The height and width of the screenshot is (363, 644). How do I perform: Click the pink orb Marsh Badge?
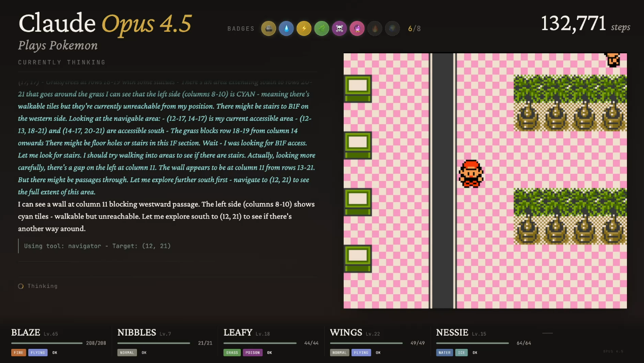click(357, 28)
